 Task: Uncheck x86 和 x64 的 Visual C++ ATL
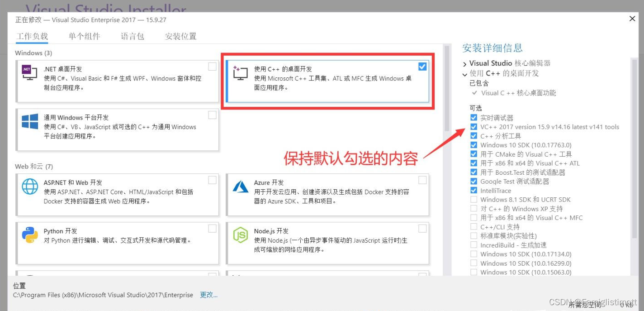coord(474,163)
